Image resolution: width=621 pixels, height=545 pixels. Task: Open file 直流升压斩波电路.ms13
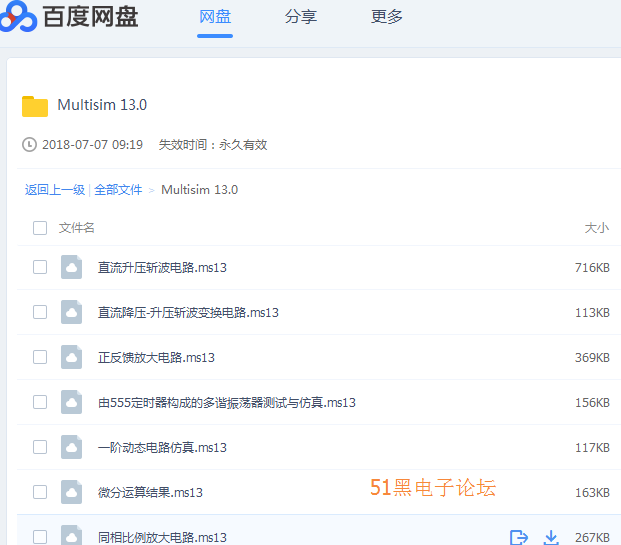(162, 268)
